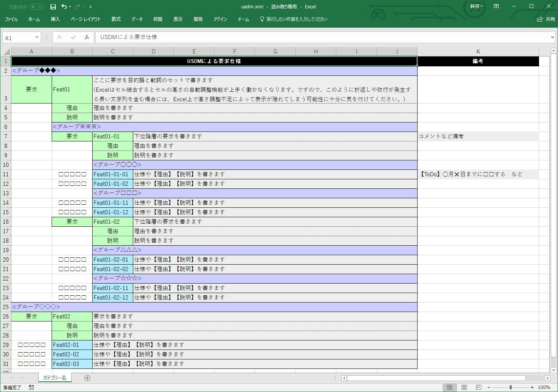Click the user account name 林祥一

coord(477,6)
